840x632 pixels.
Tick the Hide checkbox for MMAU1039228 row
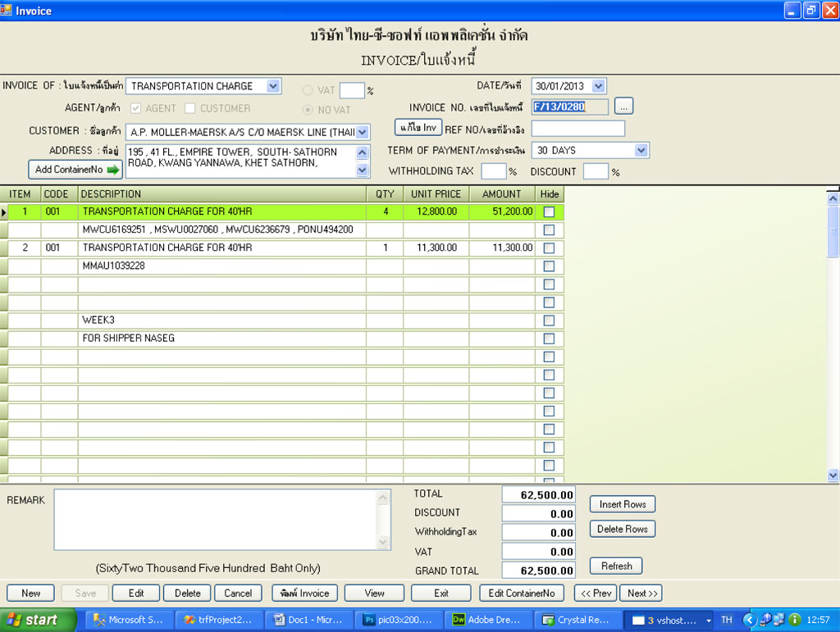[x=549, y=266]
